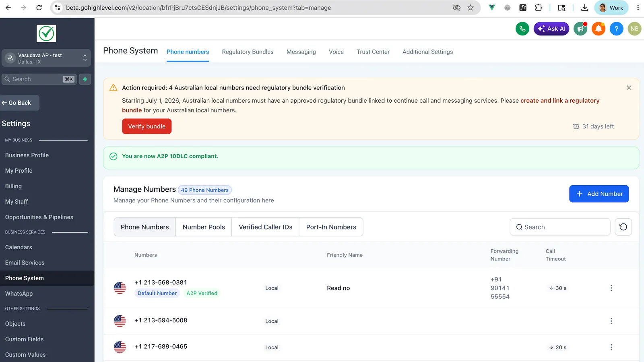Select the Verified Caller IDs tab
Viewport: 644px width, 362px height.
[266, 227]
